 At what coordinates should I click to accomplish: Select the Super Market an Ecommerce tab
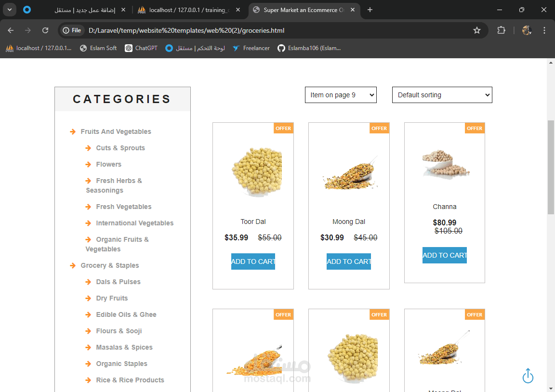point(304,10)
